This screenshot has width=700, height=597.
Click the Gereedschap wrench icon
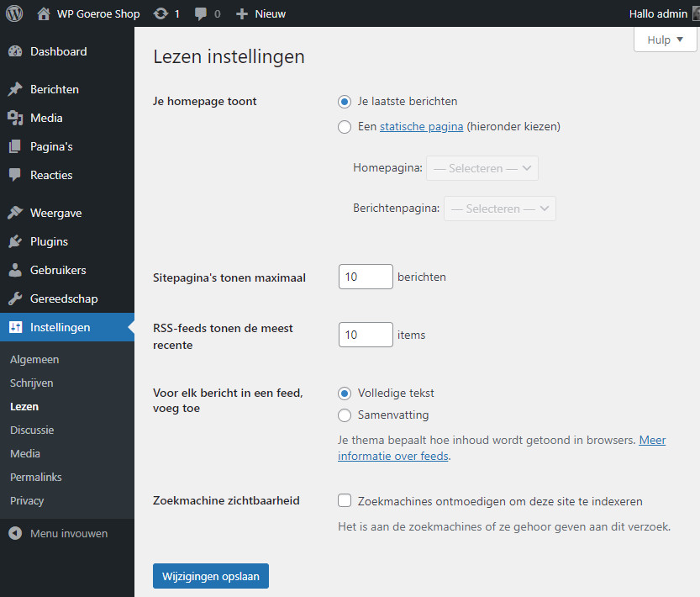(15, 298)
